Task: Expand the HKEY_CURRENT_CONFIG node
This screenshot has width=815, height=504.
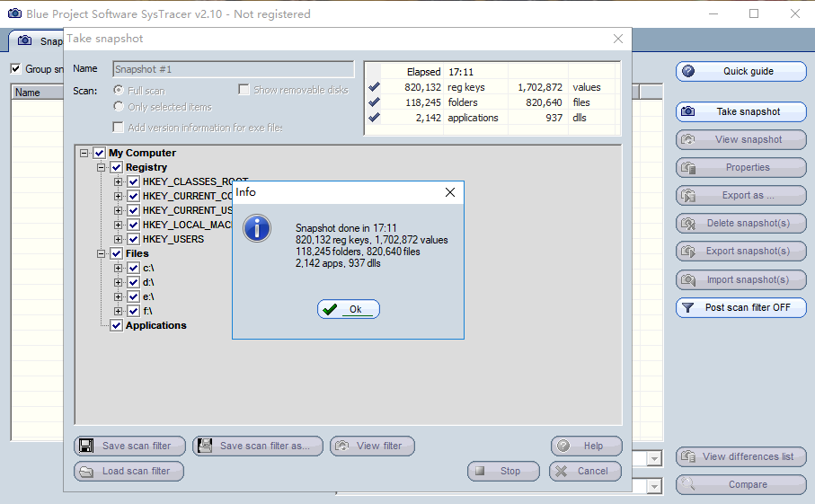Action: pyautogui.click(x=118, y=196)
